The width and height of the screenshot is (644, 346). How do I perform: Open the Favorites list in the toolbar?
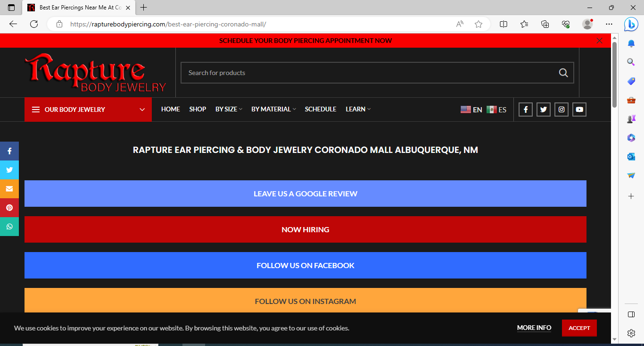pos(524,24)
